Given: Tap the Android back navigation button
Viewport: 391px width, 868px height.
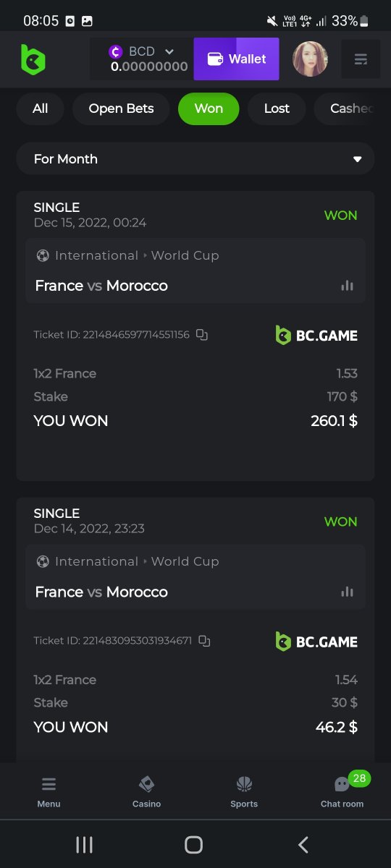Looking at the screenshot, I should pyautogui.click(x=303, y=844).
